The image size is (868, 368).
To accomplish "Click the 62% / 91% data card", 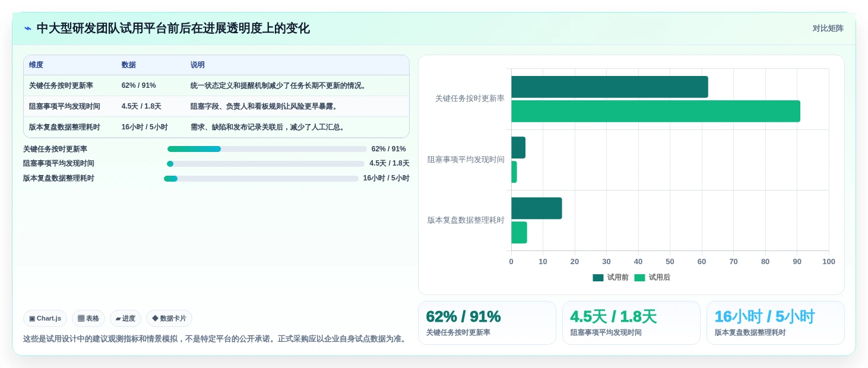I will [x=487, y=323].
